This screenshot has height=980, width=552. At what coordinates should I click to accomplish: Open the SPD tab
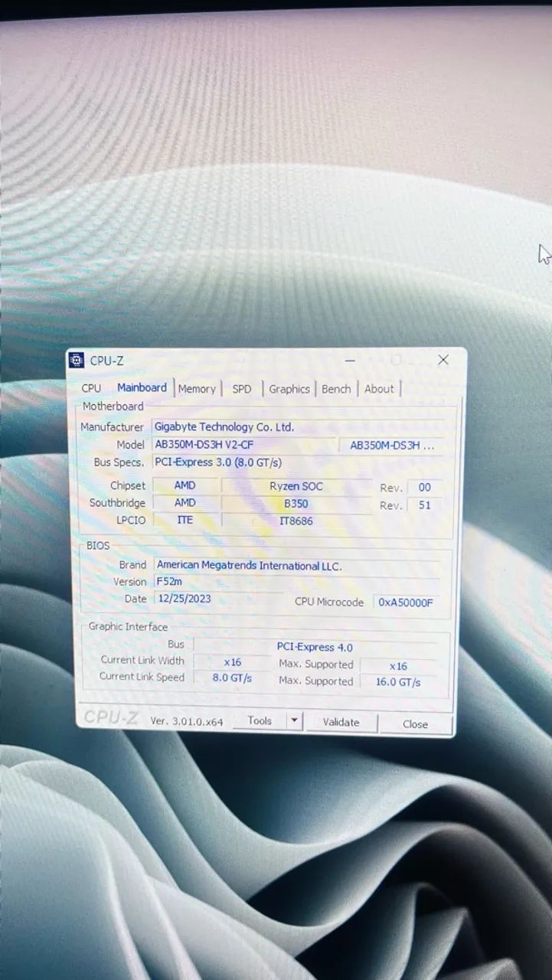[242, 389]
